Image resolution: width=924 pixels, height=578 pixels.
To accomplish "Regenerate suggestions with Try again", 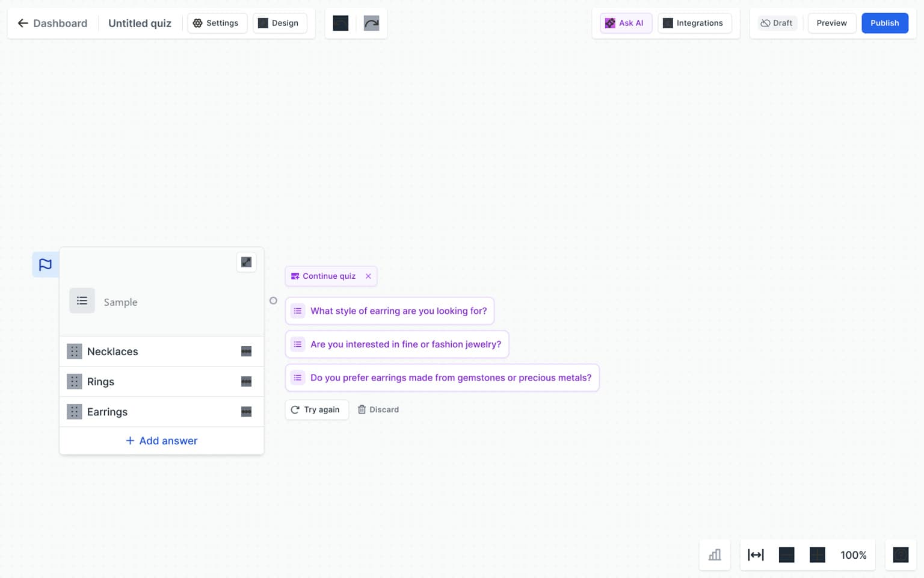I will coord(316,409).
